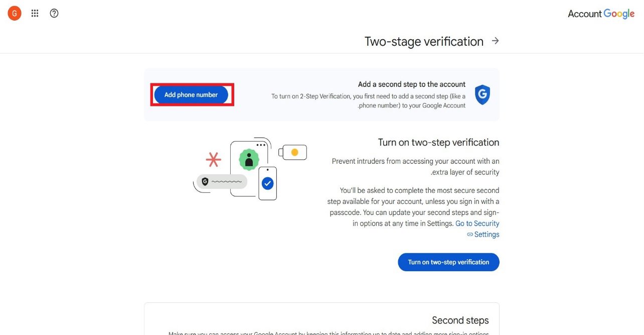The width and height of the screenshot is (644, 335).
Task: Click the large Turn on two-step verification heading
Action: (x=438, y=142)
